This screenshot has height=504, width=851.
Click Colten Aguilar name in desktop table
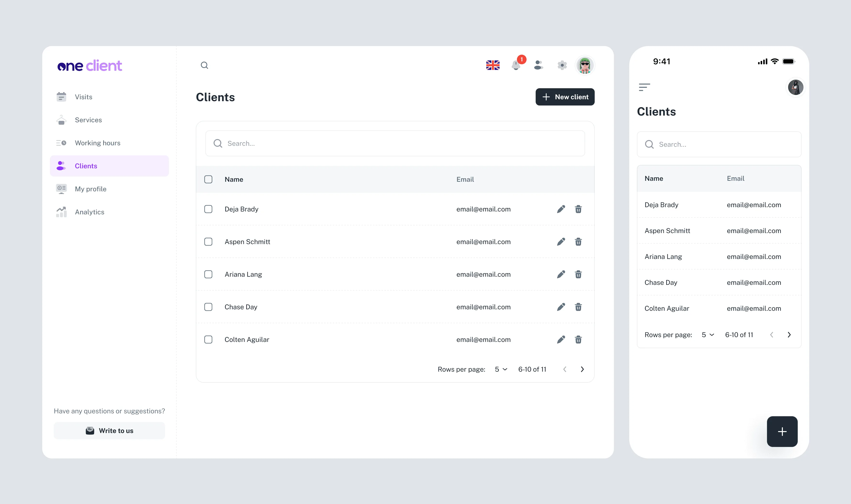coord(247,339)
